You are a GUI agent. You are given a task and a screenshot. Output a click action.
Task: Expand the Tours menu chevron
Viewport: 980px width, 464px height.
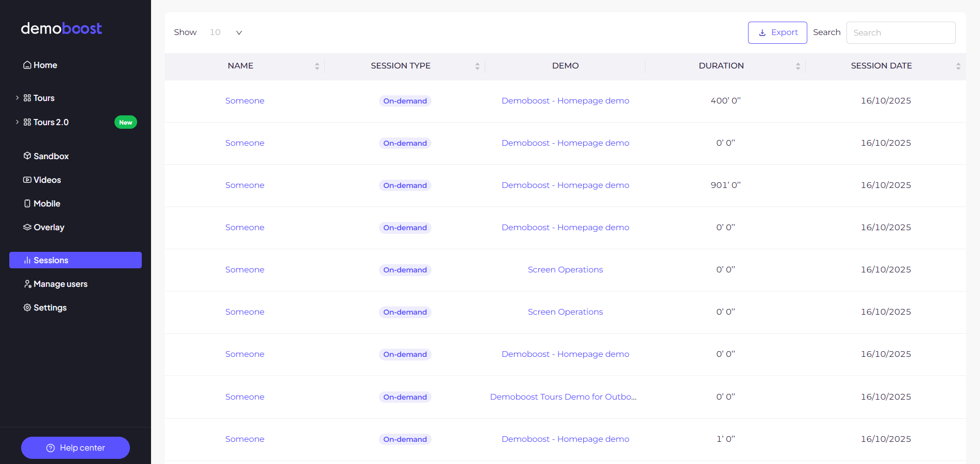tap(17, 98)
